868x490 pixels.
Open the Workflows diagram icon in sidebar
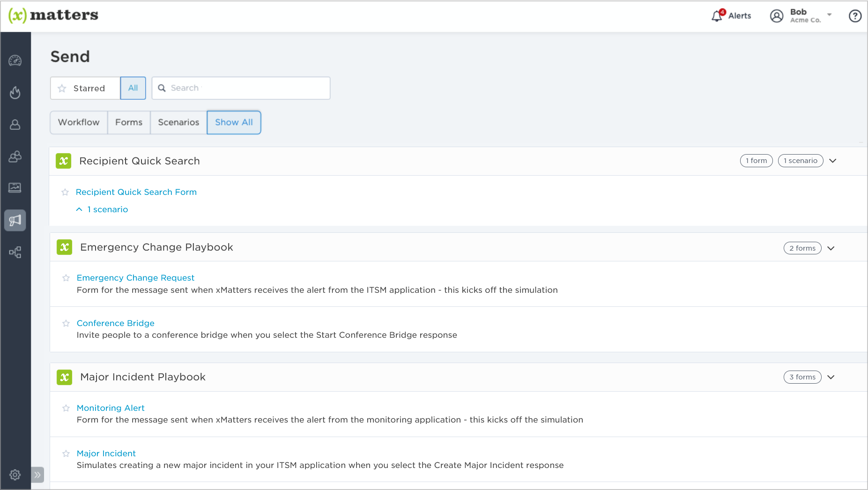click(x=15, y=252)
